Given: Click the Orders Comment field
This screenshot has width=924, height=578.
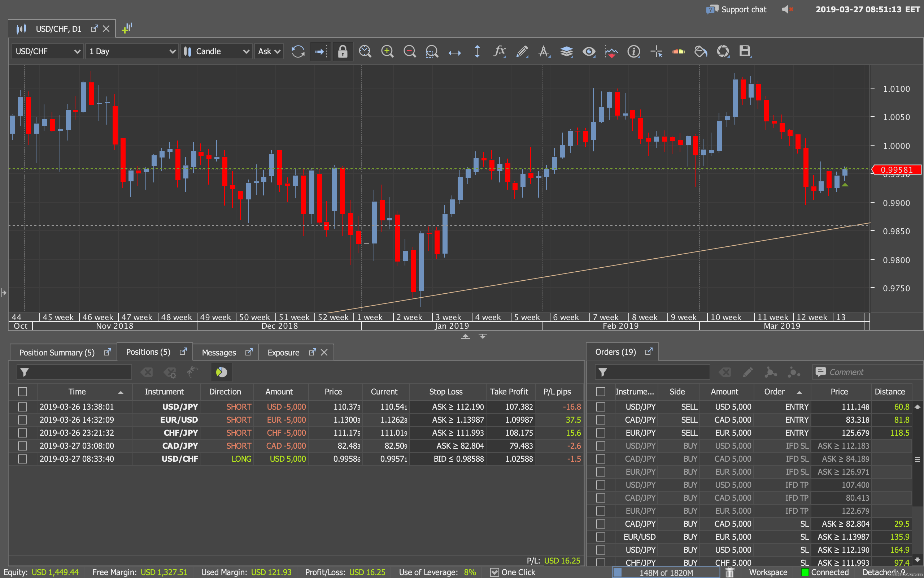Looking at the screenshot, I should pos(867,372).
